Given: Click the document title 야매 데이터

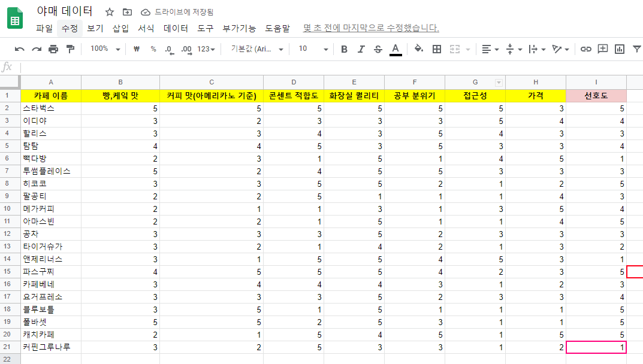Looking at the screenshot, I should [65, 11].
